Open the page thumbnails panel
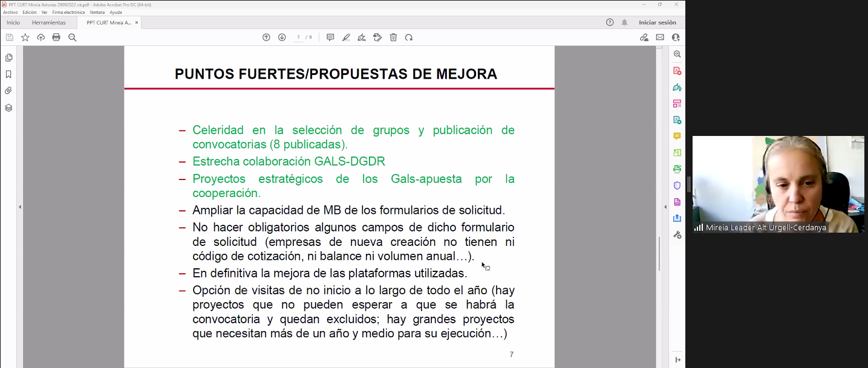Image resolution: width=868 pixels, height=368 pixels. pyautogui.click(x=8, y=58)
